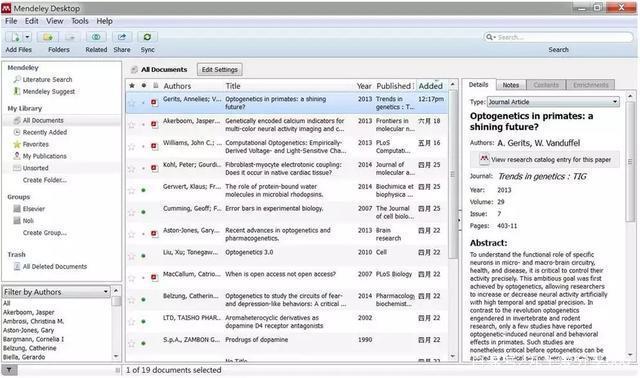Open the search options magnifier dropdown
Viewport: 640px width, 378px height.
click(490, 37)
